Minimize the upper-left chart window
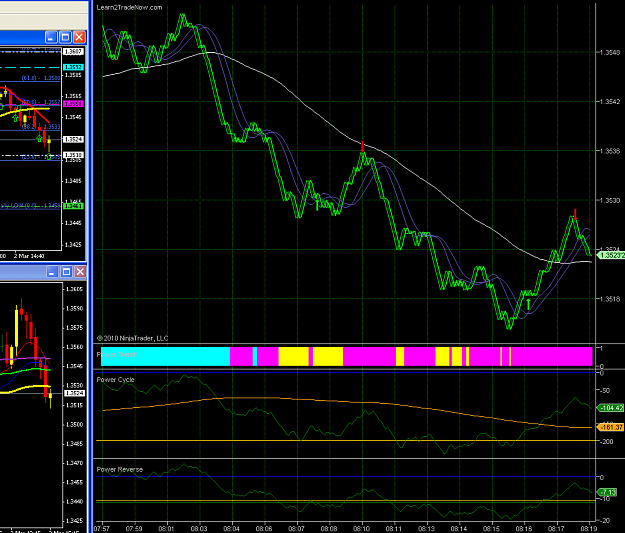 point(51,37)
